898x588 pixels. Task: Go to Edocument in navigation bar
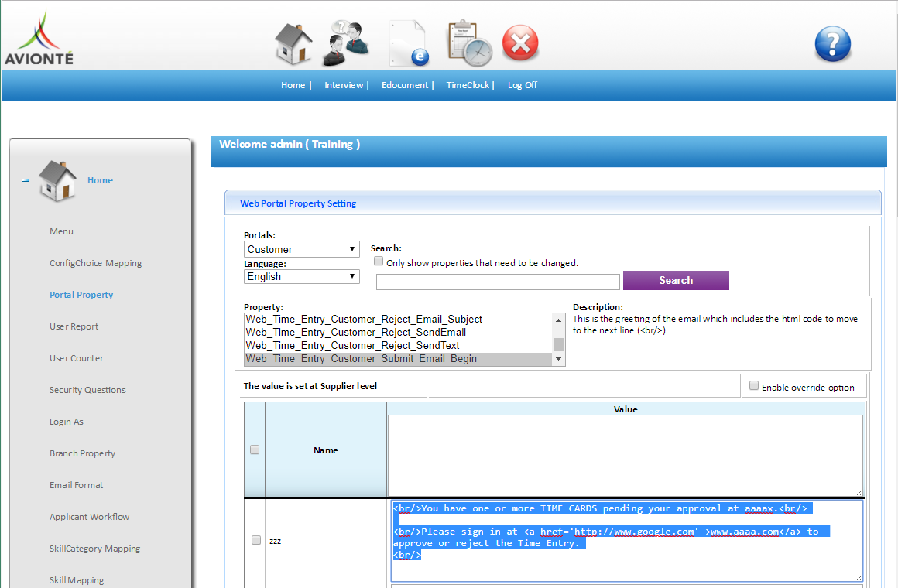pyautogui.click(x=405, y=85)
